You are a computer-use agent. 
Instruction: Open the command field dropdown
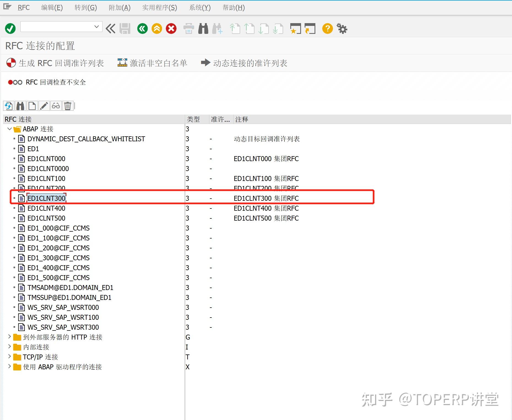pyautogui.click(x=96, y=27)
